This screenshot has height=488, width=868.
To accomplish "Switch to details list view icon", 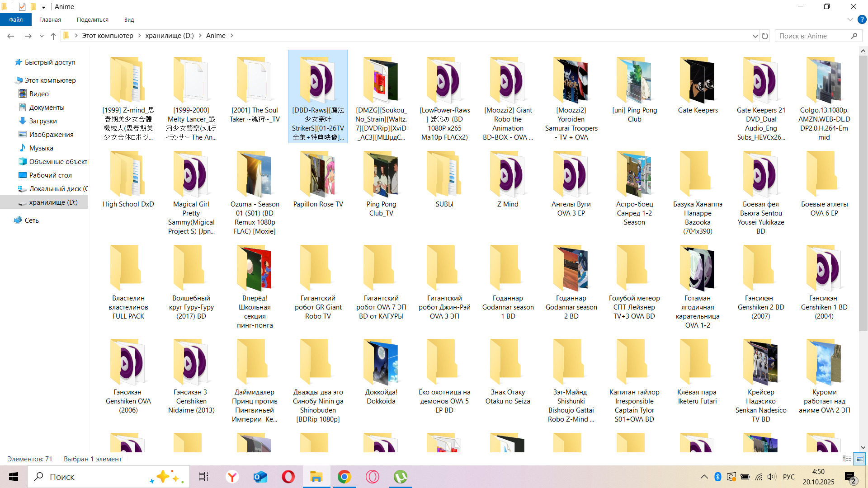I will (x=847, y=459).
